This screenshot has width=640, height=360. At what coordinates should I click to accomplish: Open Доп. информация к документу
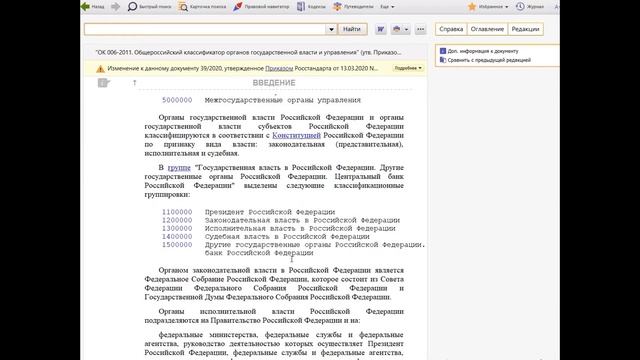point(483,51)
